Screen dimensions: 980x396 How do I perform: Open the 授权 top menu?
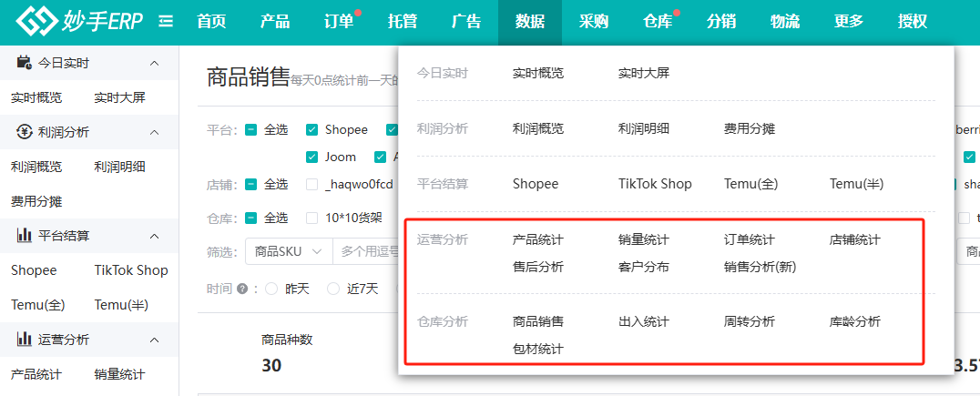tap(913, 21)
